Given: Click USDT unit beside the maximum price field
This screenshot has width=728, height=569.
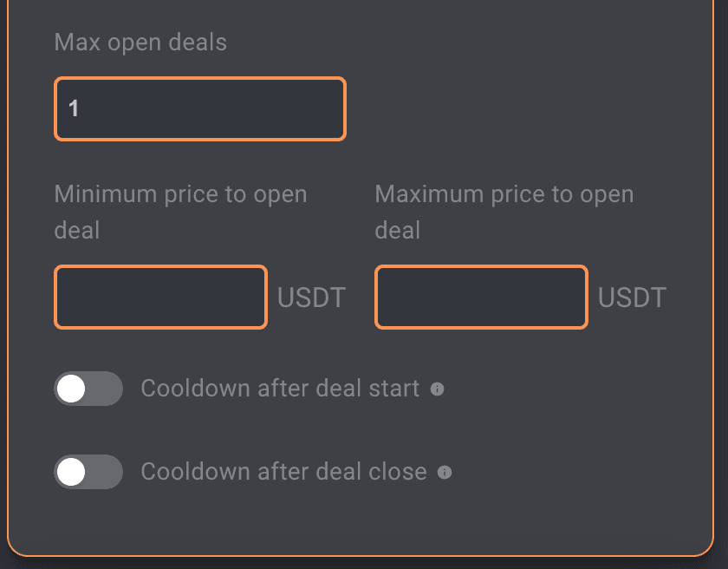Looking at the screenshot, I should point(632,298).
